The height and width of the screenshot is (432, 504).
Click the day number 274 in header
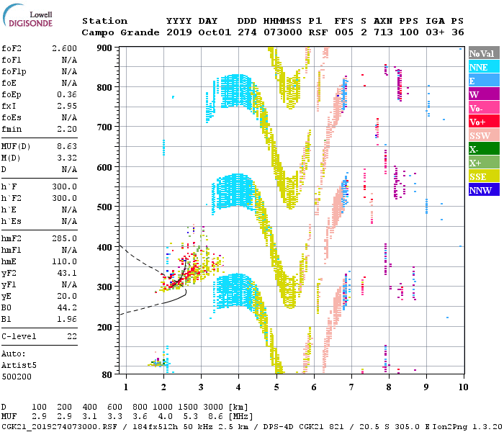tap(247, 32)
